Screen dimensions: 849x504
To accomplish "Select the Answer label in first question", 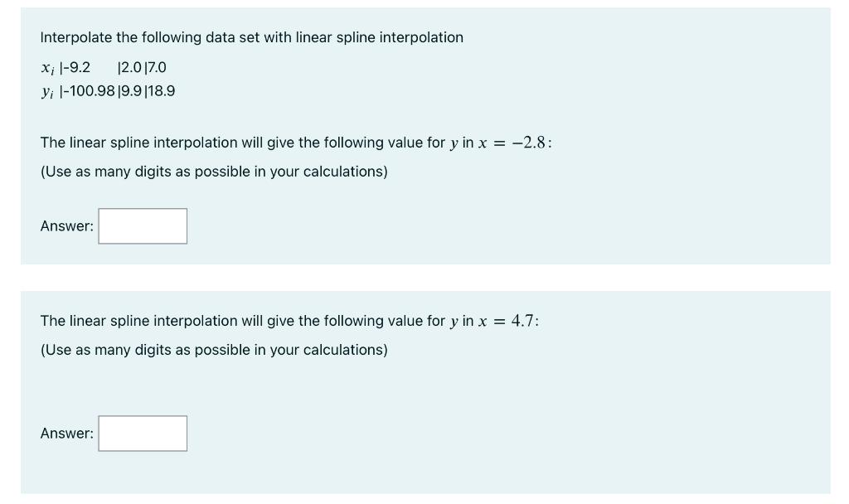I will (65, 225).
